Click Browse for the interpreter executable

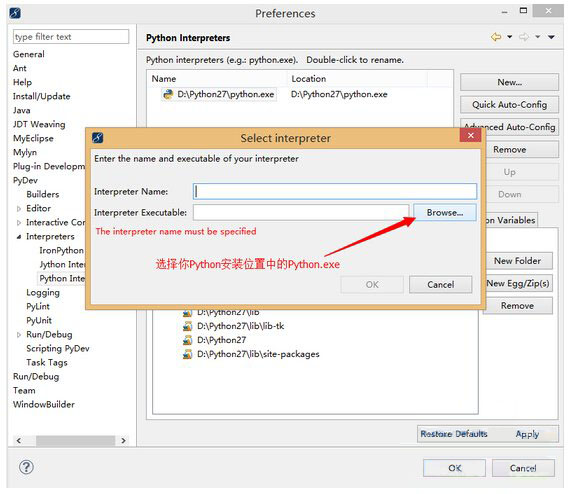pyautogui.click(x=444, y=213)
